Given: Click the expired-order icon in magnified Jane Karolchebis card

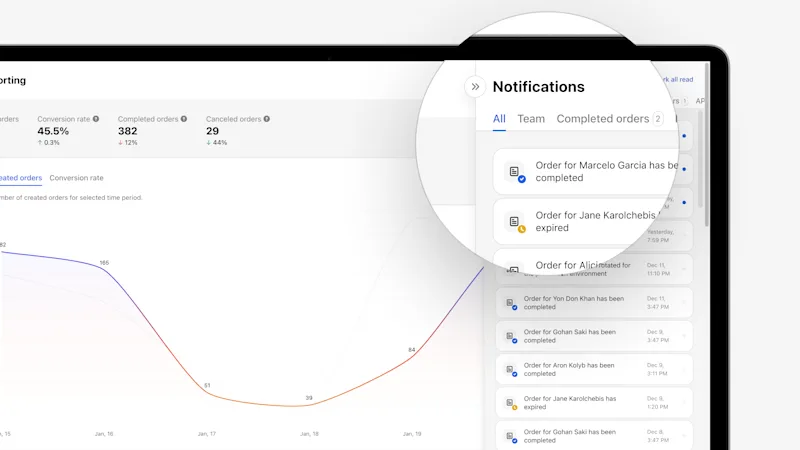Looking at the screenshot, I should click(x=515, y=222).
